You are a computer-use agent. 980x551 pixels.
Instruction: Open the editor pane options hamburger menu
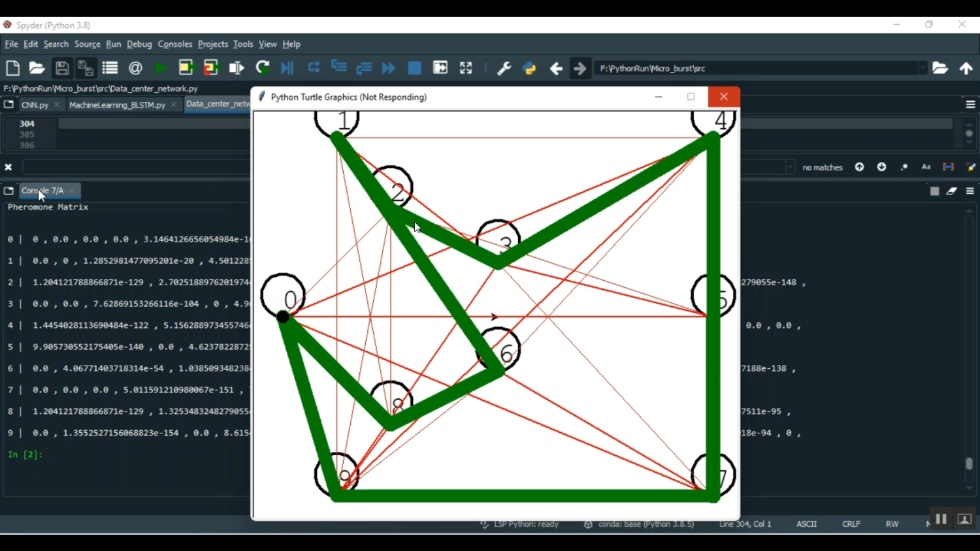970,104
